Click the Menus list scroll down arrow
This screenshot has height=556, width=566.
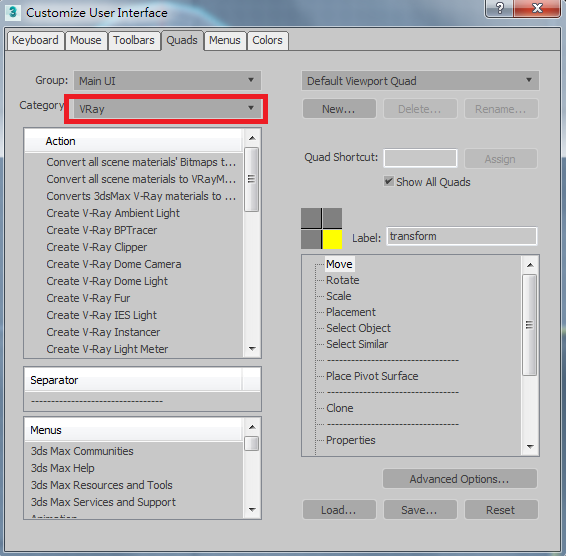252,509
